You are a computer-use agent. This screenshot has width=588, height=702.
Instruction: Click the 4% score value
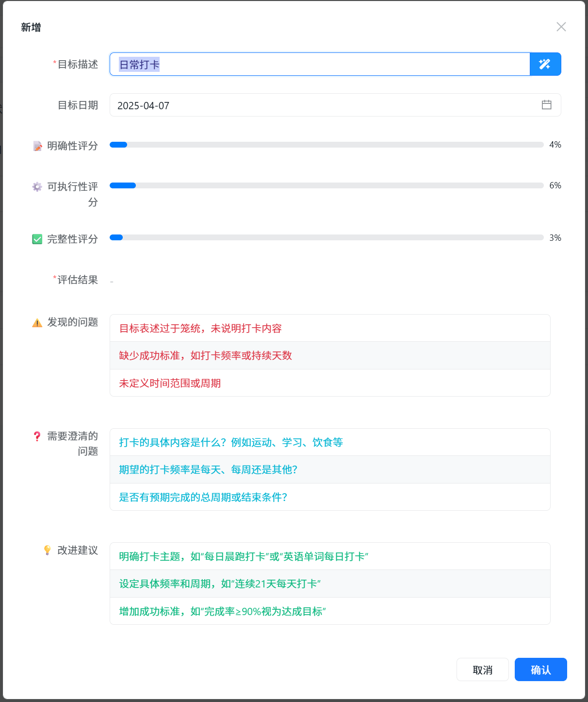pos(555,145)
